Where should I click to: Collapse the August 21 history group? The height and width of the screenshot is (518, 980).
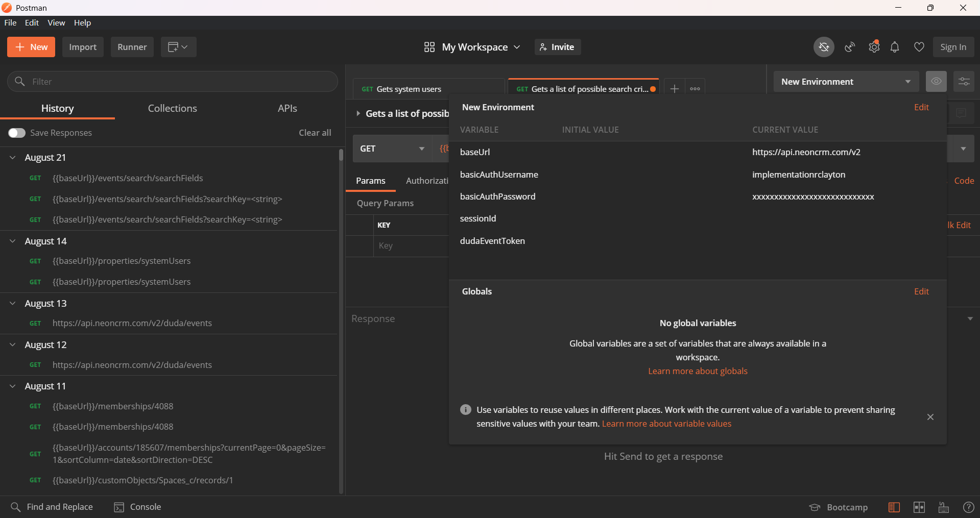(13, 158)
